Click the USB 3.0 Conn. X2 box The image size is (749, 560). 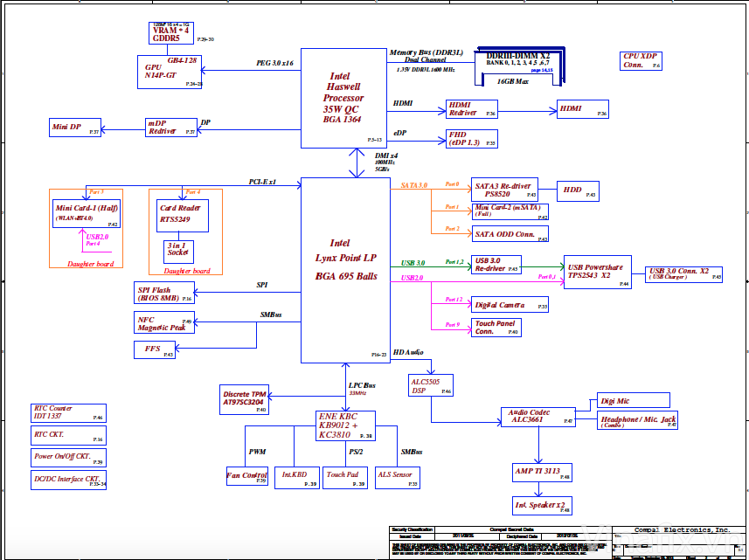click(x=683, y=274)
